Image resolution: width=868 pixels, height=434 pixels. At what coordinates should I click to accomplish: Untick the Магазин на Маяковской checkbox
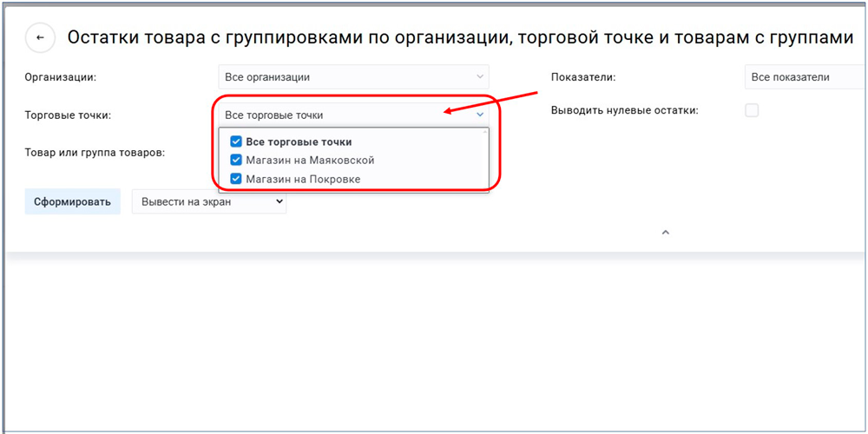(236, 160)
